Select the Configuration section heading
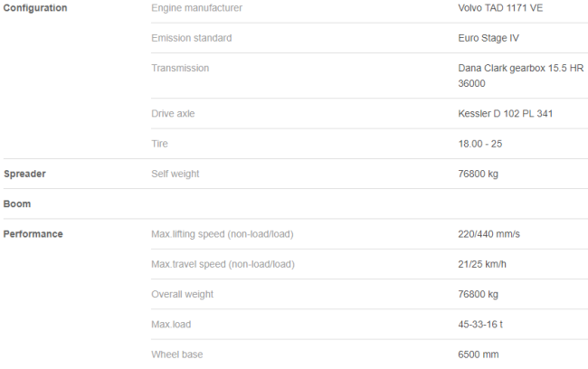588x369 pixels. (35, 8)
